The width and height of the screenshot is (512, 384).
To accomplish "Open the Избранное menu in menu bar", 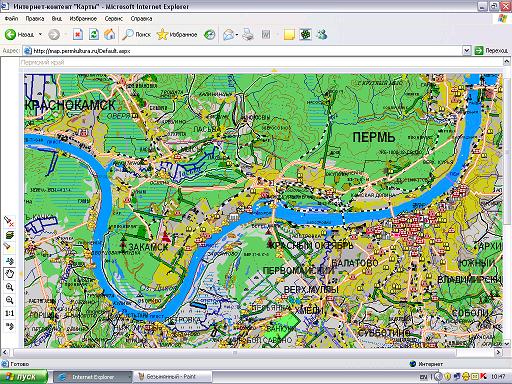I will point(83,19).
